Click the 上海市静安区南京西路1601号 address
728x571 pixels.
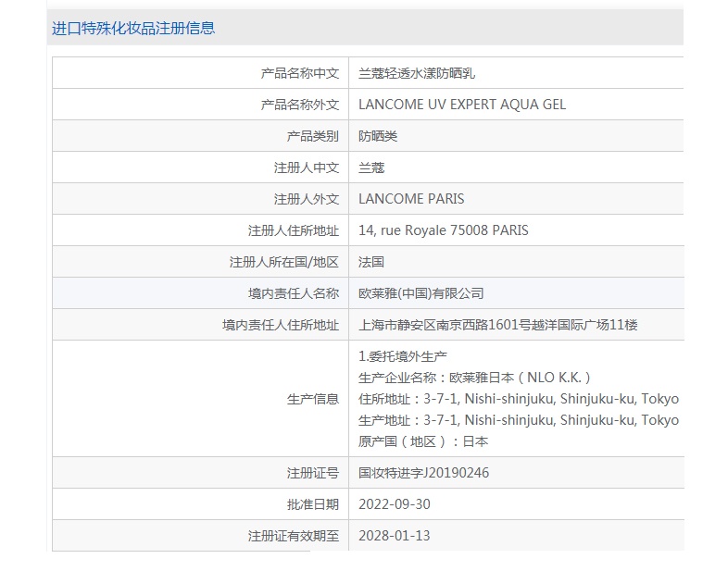[x=497, y=325]
